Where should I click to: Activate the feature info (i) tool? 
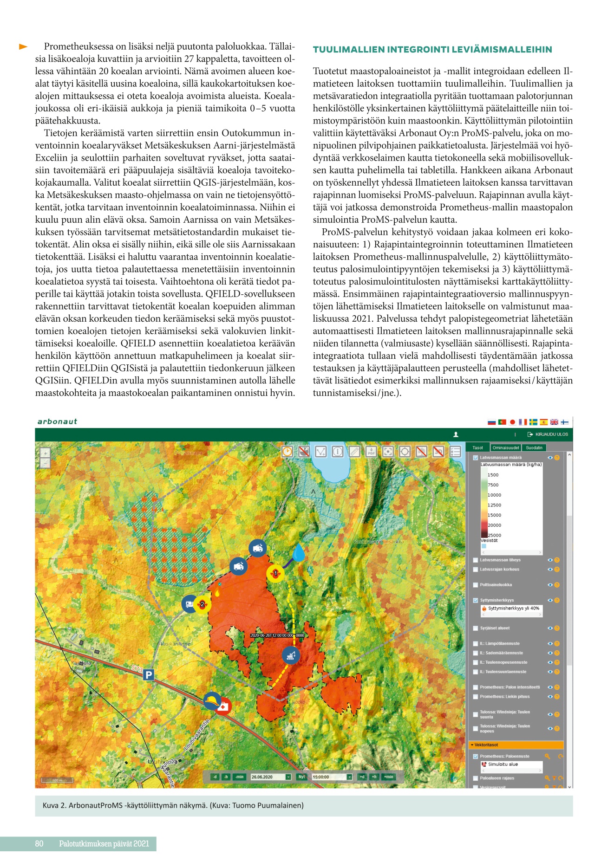[x=338, y=451]
